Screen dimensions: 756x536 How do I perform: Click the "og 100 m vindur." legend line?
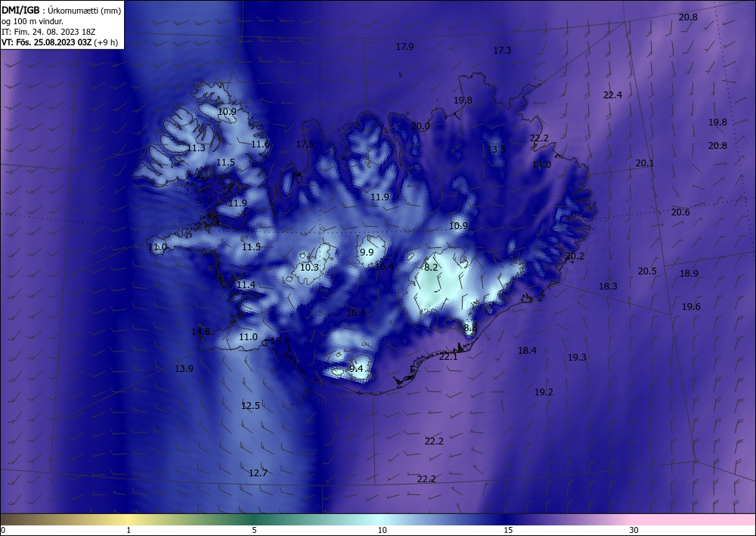point(33,21)
